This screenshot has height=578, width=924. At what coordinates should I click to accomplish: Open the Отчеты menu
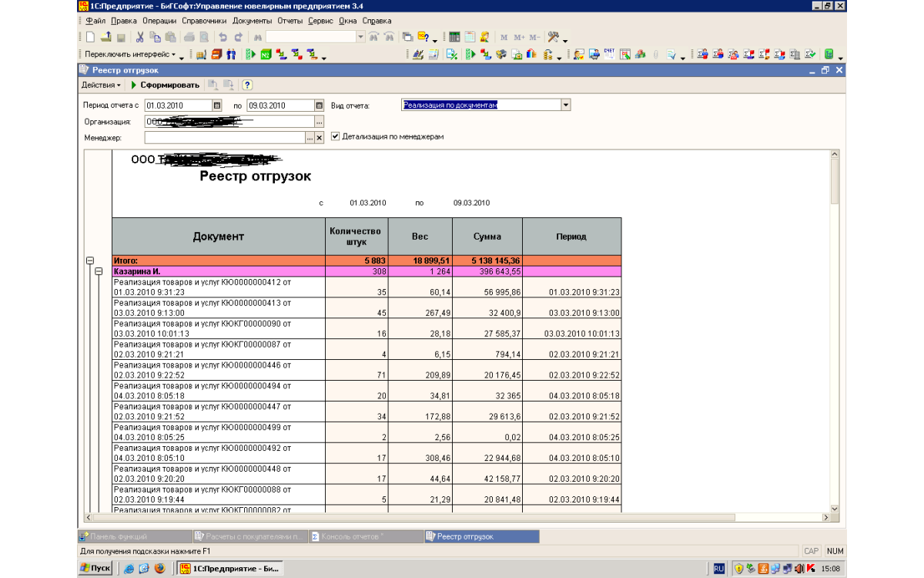[x=290, y=21]
